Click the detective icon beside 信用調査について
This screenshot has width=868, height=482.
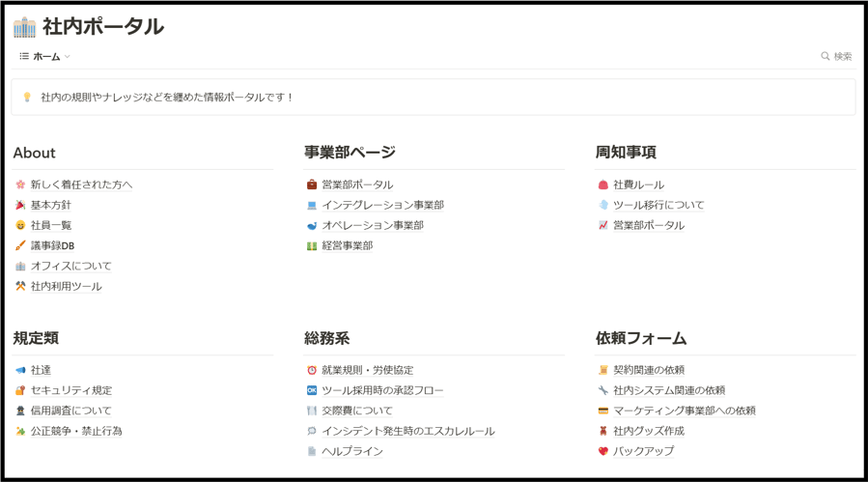coord(20,411)
